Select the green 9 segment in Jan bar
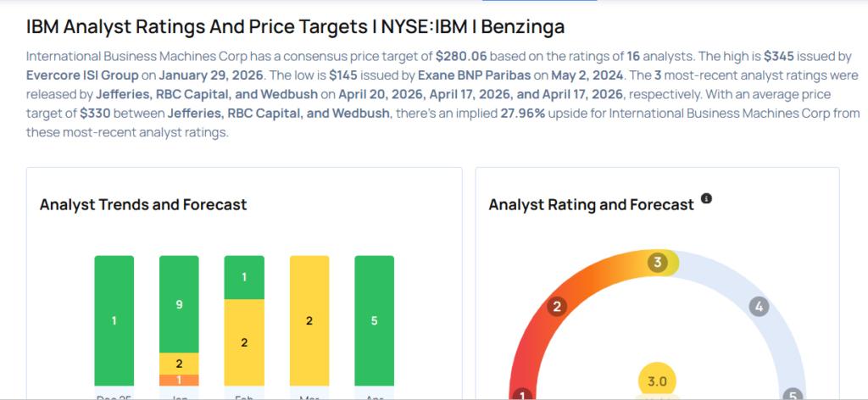The height and width of the screenshot is (400, 868). point(179,303)
